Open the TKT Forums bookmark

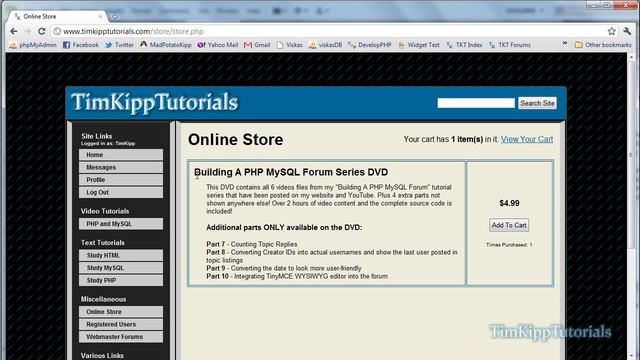point(510,45)
